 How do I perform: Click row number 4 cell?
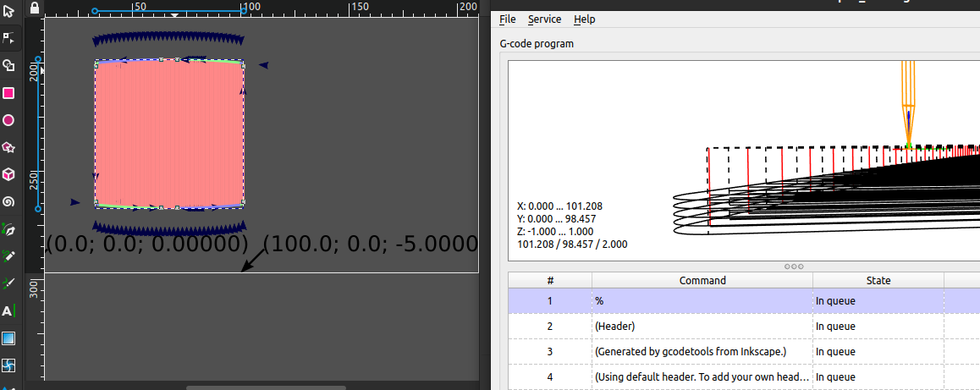coord(550,376)
